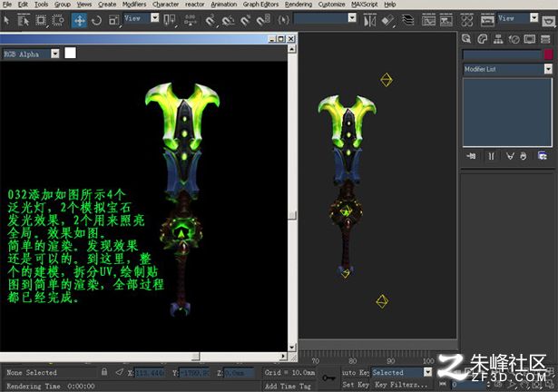Click the Align tool icon
Image resolution: width=558 pixels, height=392 pixels.
click(x=387, y=20)
